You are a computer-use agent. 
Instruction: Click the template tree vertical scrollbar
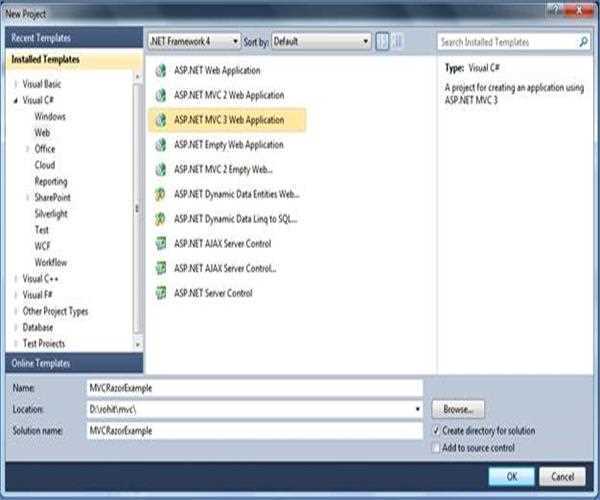coord(139,208)
